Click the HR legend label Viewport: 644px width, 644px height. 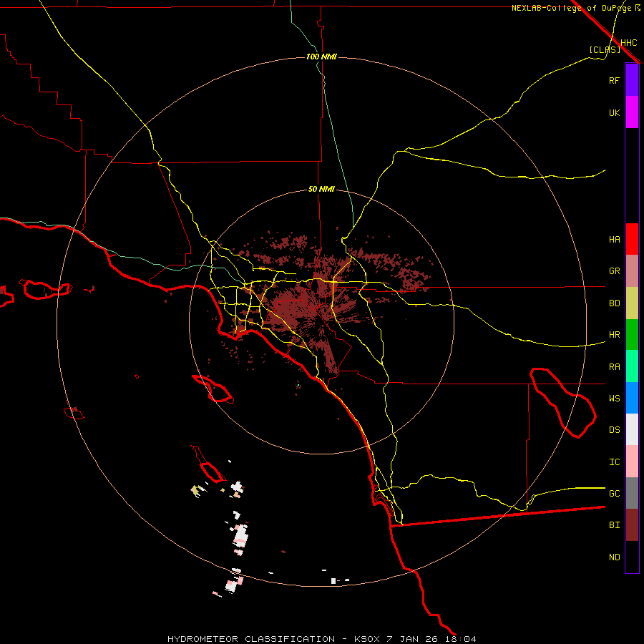(x=614, y=335)
